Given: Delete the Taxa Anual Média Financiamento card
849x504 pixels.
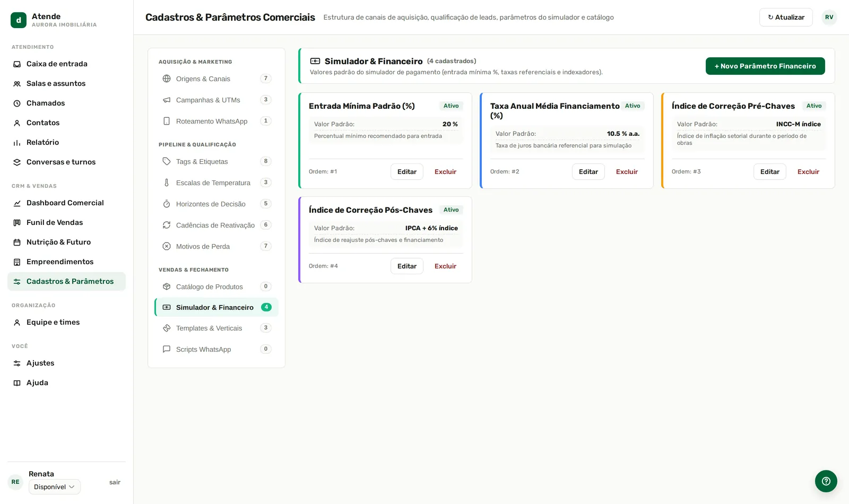Looking at the screenshot, I should click(x=627, y=172).
